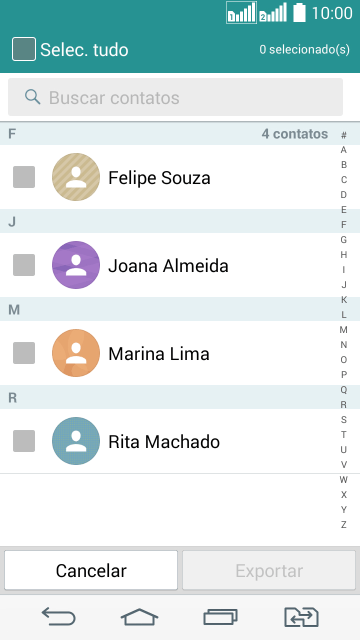Focus the Buscar contatos search field

pos(176,97)
